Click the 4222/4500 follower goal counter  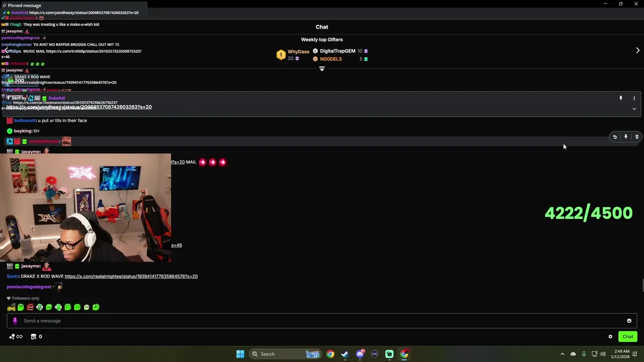coord(589,213)
